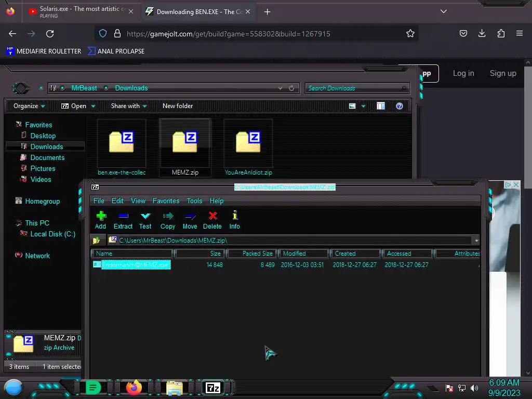Click New folder in Explorer toolbar
This screenshot has width=532, height=399.
[178, 106]
